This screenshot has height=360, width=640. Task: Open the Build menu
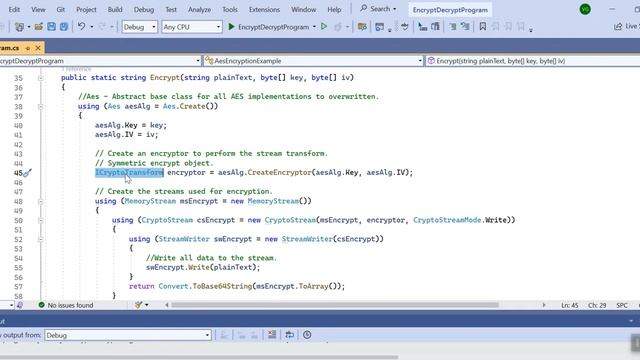[x=115, y=9]
